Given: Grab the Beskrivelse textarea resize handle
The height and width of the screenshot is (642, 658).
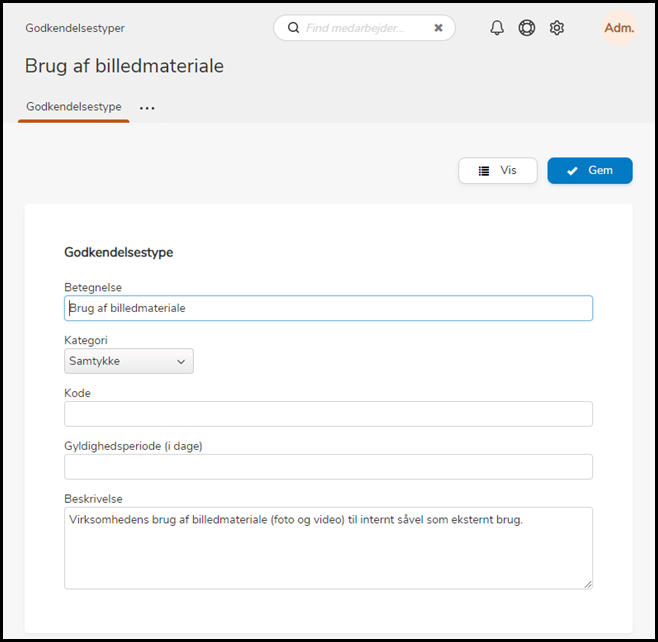Looking at the screenshot, I should coord(587,583).
